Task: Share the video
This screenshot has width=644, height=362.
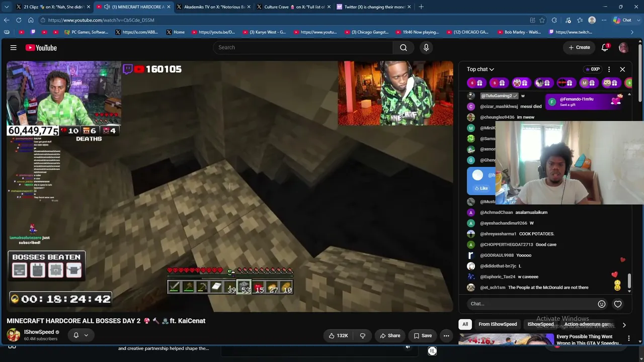Action: (x=390, y=335)
